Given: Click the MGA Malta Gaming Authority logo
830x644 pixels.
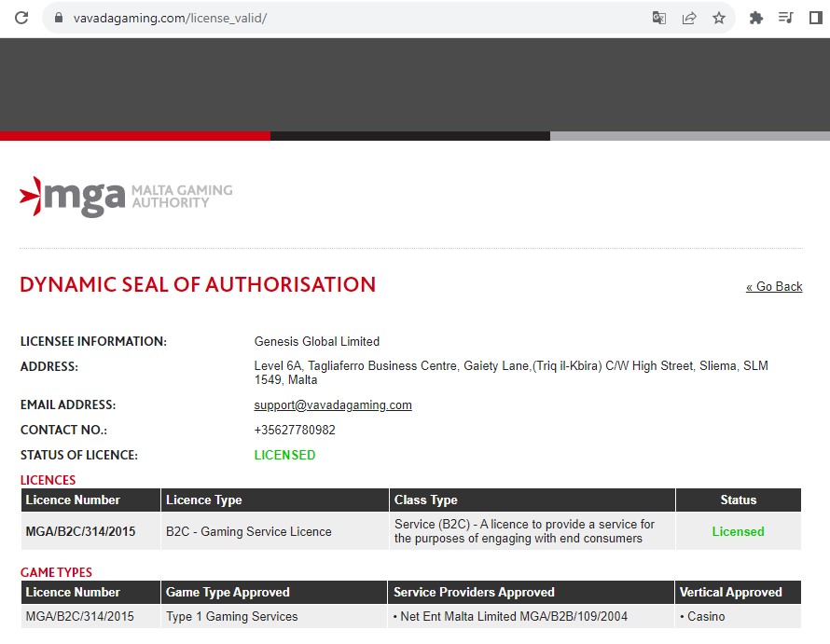Looking at the screenshot, I should point(126,197).
